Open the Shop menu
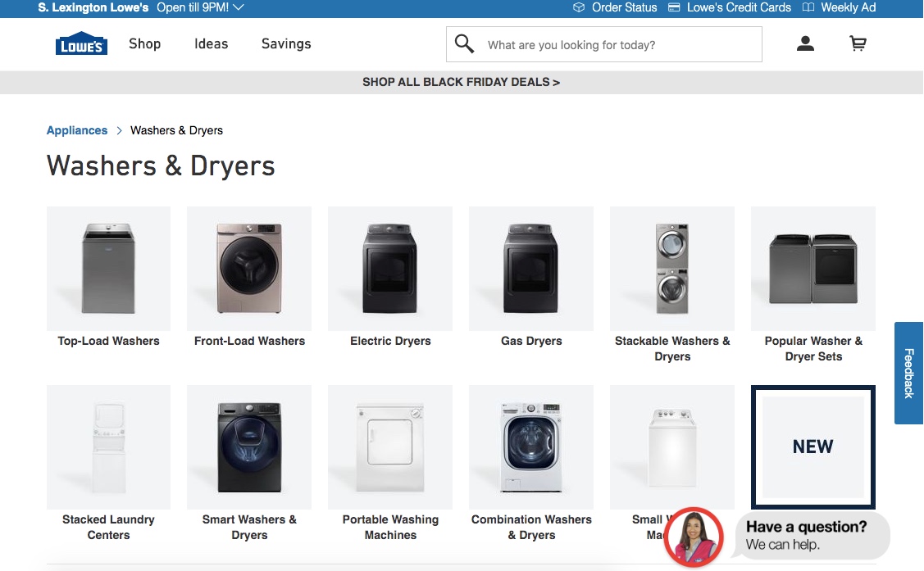 point(144,43)
